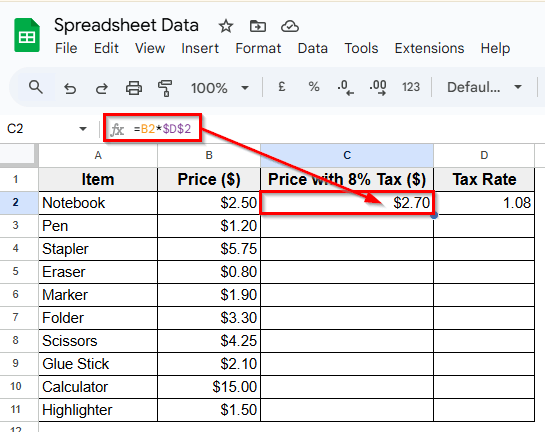
Task: Open the File menu
Action: [66, 48]
